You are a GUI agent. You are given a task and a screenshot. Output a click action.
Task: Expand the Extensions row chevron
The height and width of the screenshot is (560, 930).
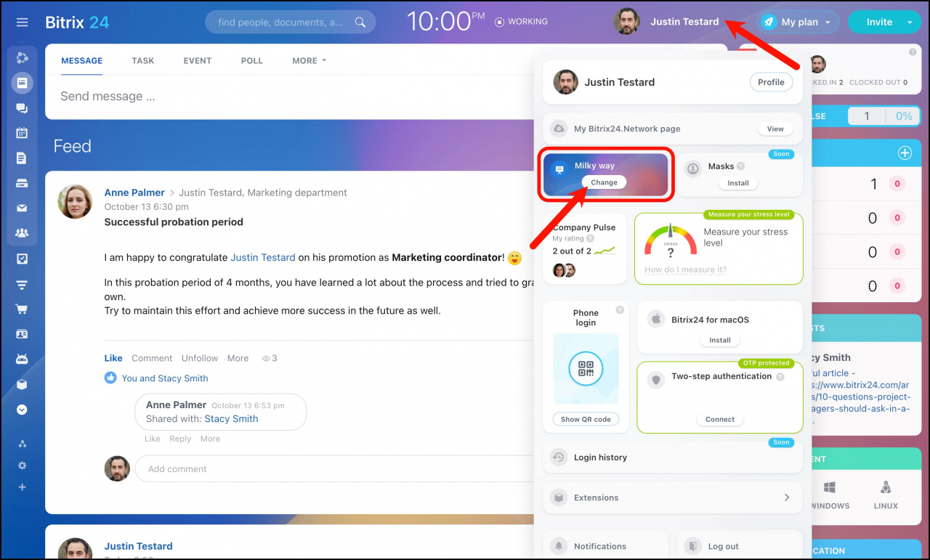(787, 498)
